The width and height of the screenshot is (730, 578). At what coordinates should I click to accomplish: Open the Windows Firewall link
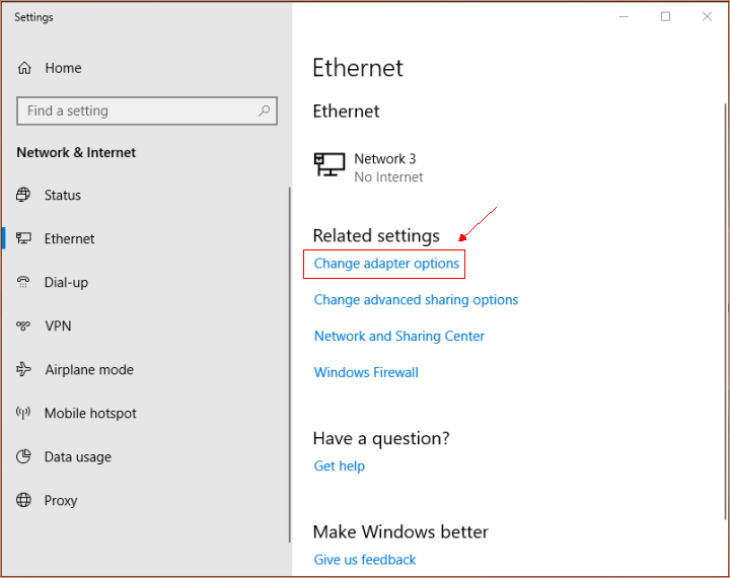(366, 372)
